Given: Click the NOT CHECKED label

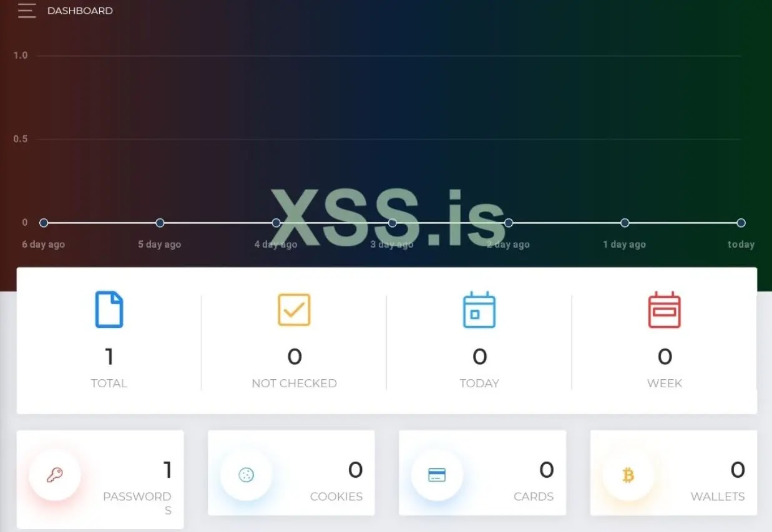Looking at the screenshot, I should click(294, 384).
